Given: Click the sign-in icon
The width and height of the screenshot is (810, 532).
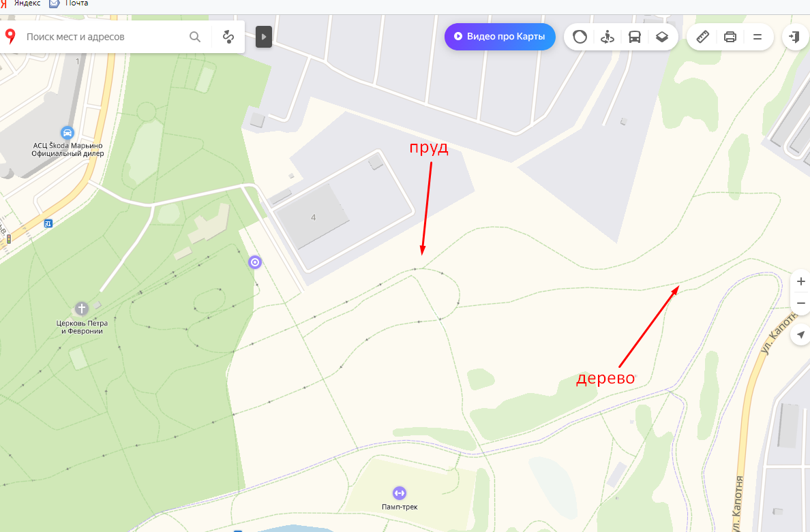Looking at the screenshot, I should (x=795, y=37).
